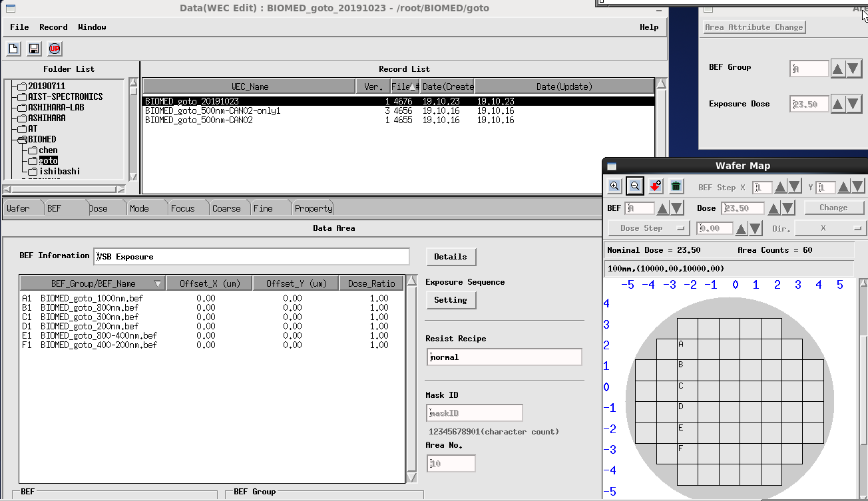
Task: Click the Save floppy disk icon
Action: click(x=34, y=49)
